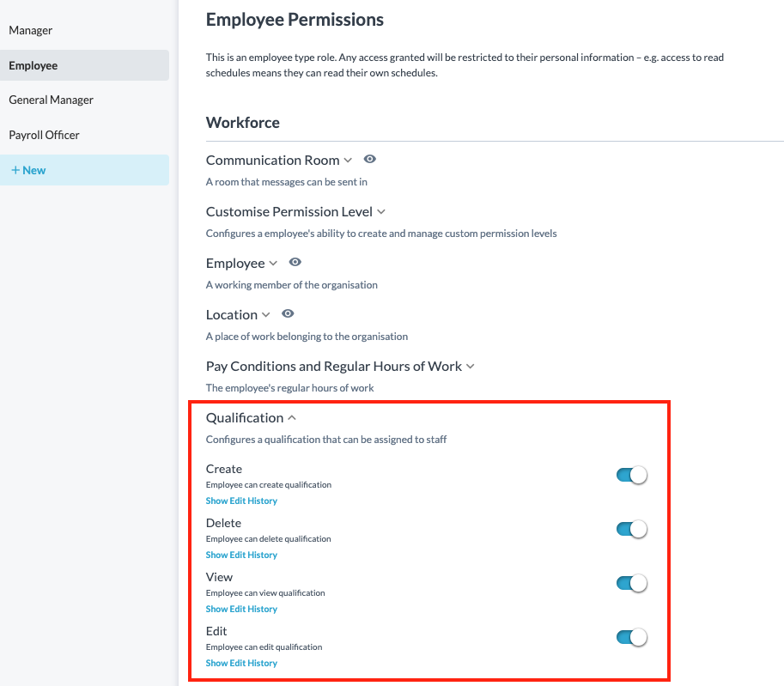Click the eye icon beside Location

coord(288,314)
